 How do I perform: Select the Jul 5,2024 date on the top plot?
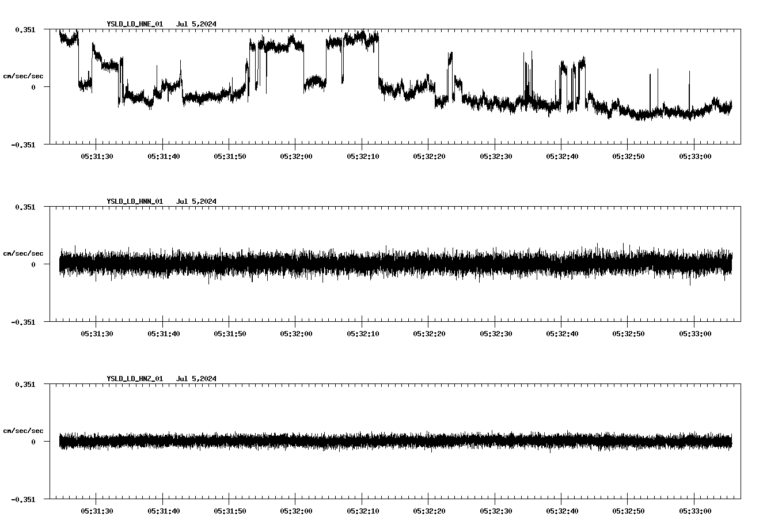(197, 24)
